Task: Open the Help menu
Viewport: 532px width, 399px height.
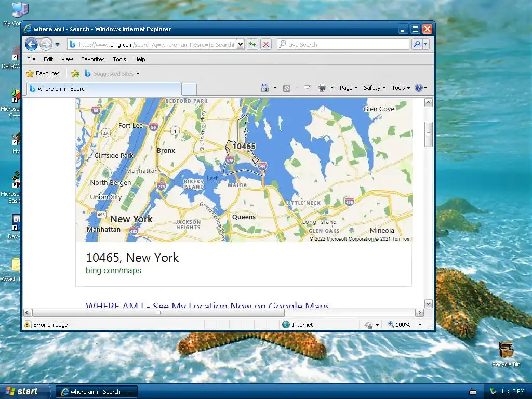Action: [139, 59]
